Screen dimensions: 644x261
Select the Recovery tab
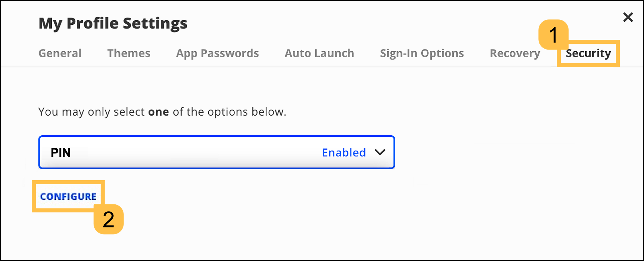(515, 53)
